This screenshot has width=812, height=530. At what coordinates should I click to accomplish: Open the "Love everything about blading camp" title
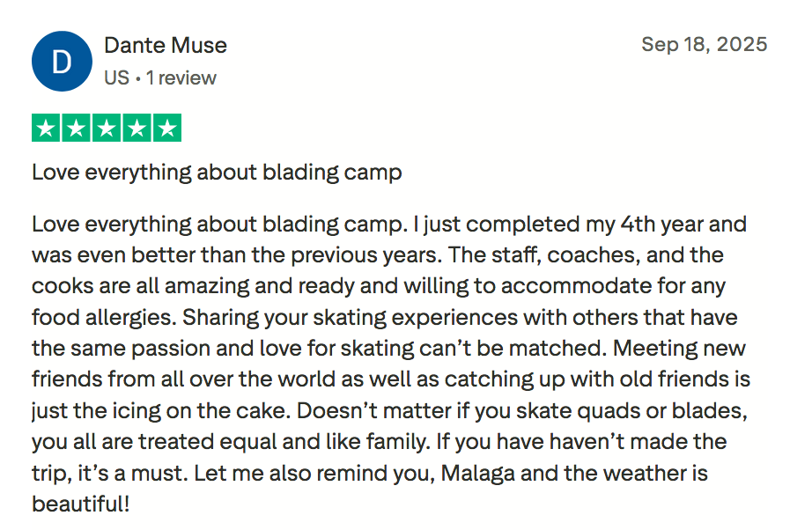pos(217,172)
